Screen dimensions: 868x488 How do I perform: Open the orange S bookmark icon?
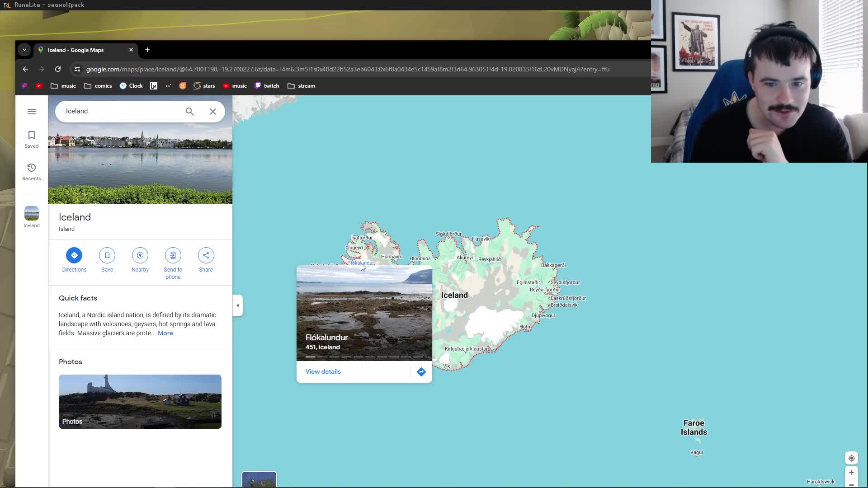183,86
